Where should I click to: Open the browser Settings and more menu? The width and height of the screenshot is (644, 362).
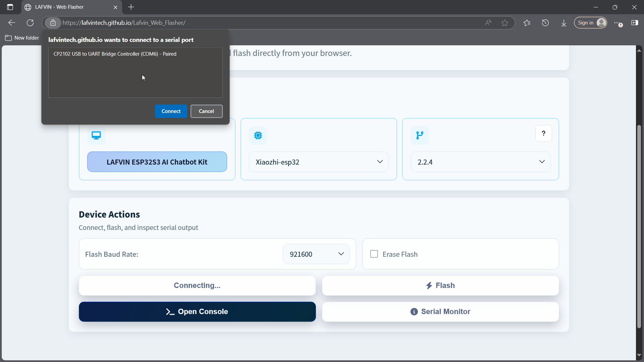pos(618,23)
